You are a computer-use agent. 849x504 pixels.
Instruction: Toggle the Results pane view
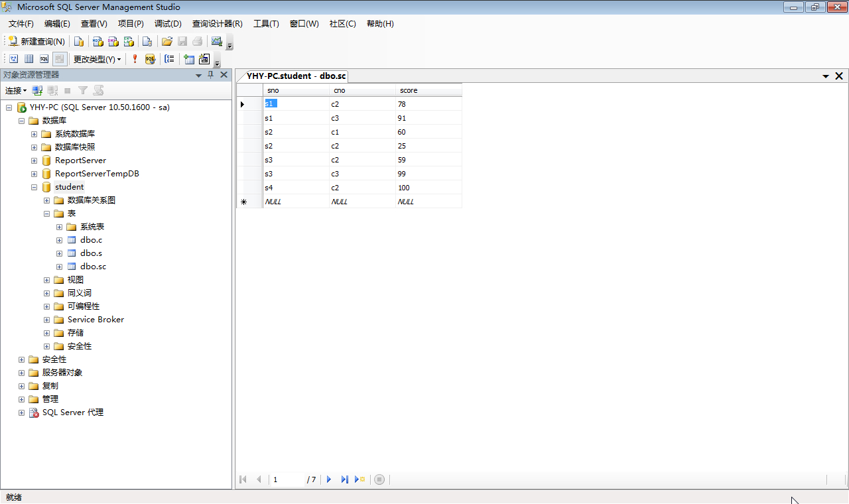(x=59, y=59)
